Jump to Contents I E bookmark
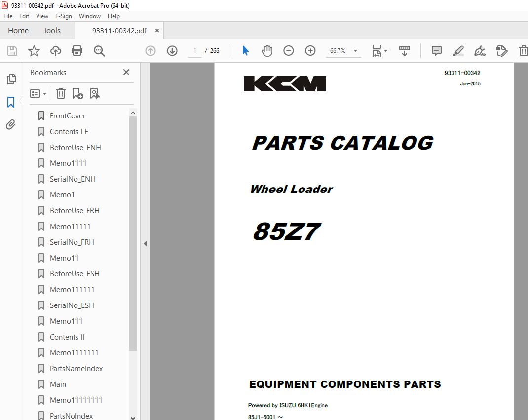 [69, 132]
